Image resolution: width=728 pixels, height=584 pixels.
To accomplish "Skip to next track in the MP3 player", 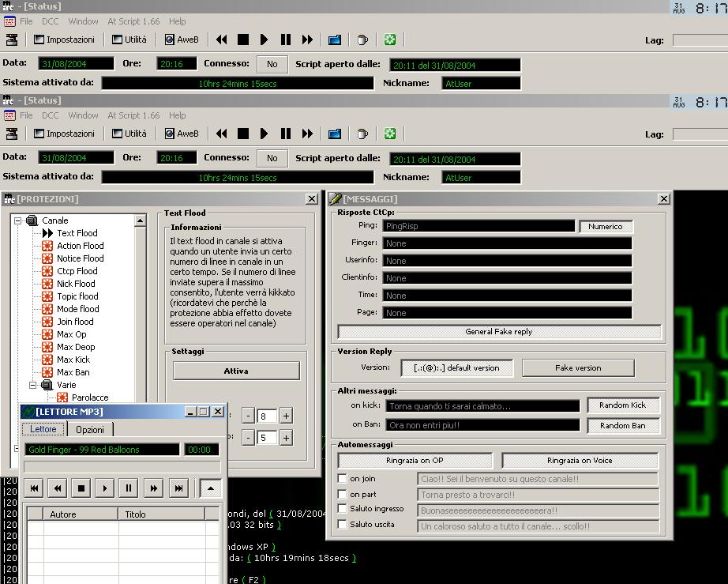I will [x=178, y=488].
